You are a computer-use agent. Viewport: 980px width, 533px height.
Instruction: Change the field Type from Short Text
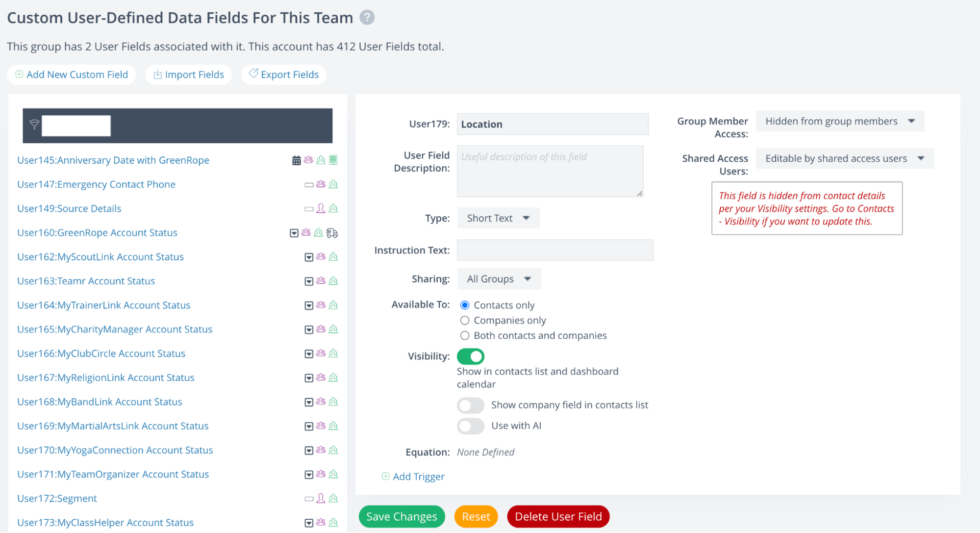coord(498,218)
